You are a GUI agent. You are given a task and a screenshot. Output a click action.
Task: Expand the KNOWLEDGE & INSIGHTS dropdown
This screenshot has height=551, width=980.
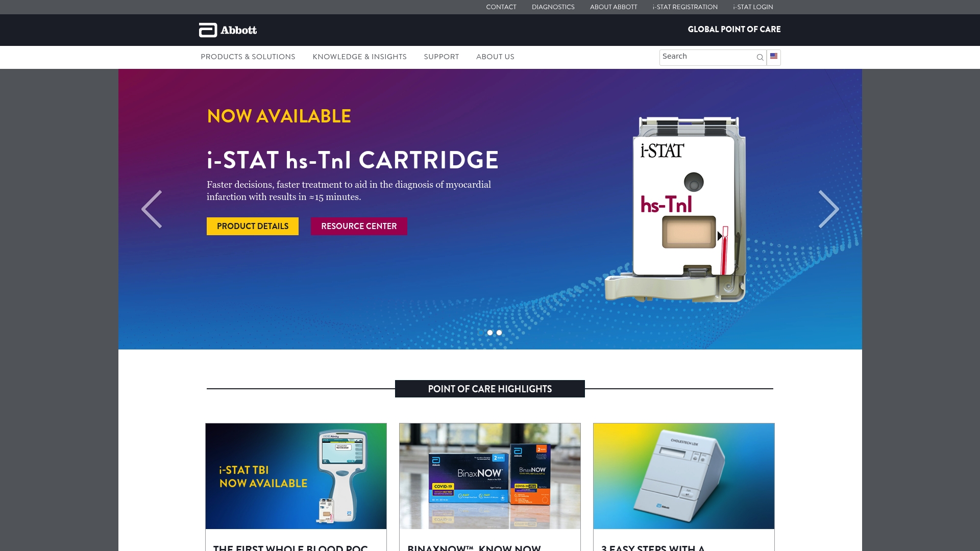click(360, 57)
